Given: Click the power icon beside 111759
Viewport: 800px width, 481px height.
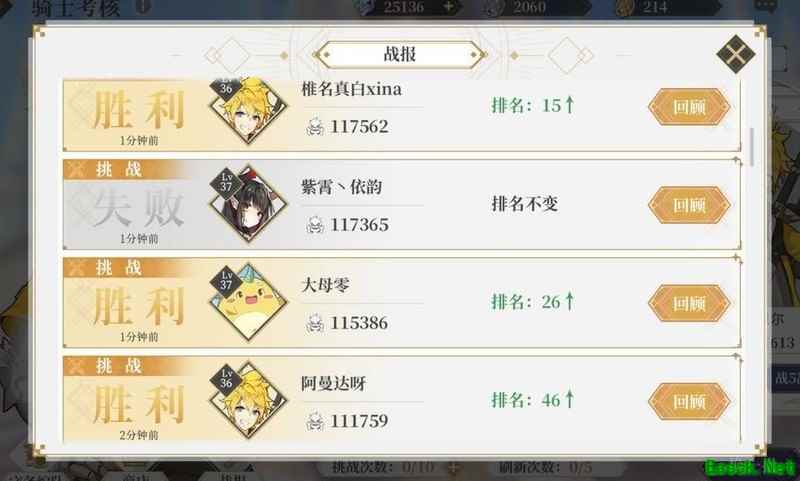Looking at the screenshot, I should [315, 421].
